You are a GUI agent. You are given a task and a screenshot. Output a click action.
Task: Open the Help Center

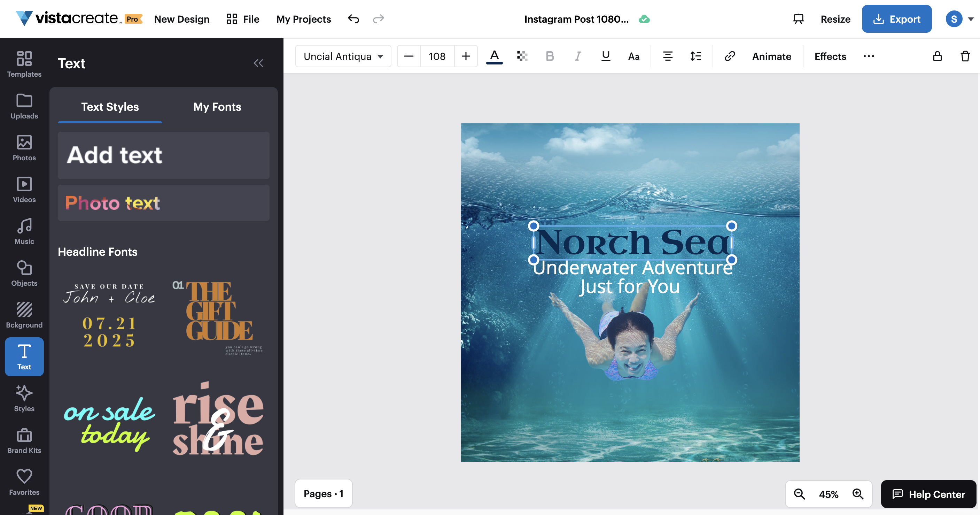pyautogui.click(x=928, y=494)
